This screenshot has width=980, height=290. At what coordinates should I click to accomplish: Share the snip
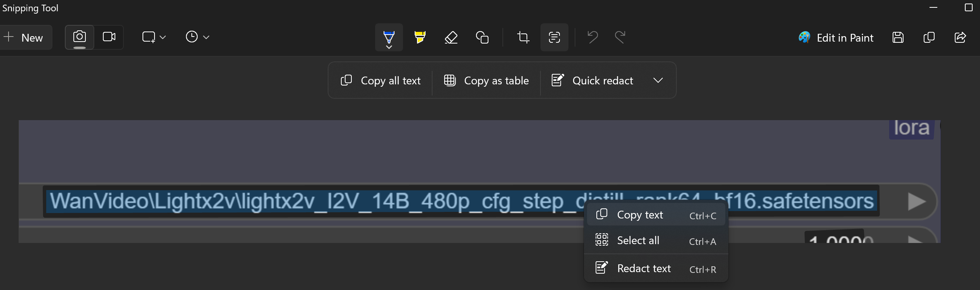pos(960,37)
